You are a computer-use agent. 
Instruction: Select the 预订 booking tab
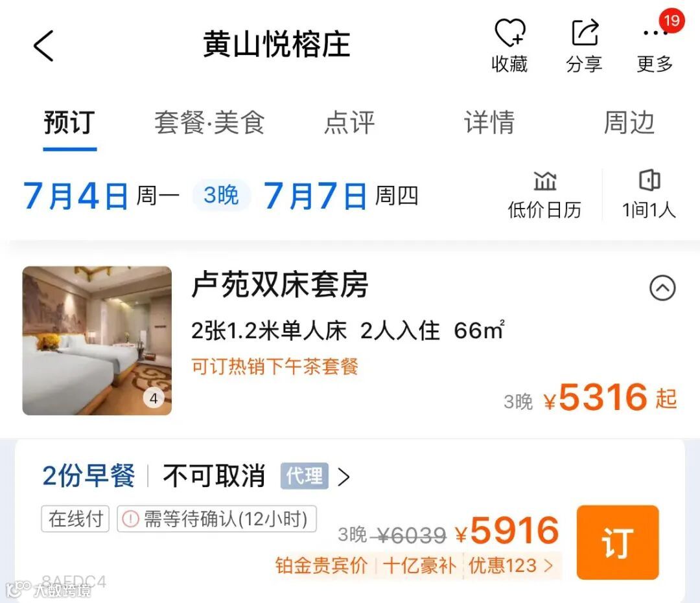coord(69,122)
